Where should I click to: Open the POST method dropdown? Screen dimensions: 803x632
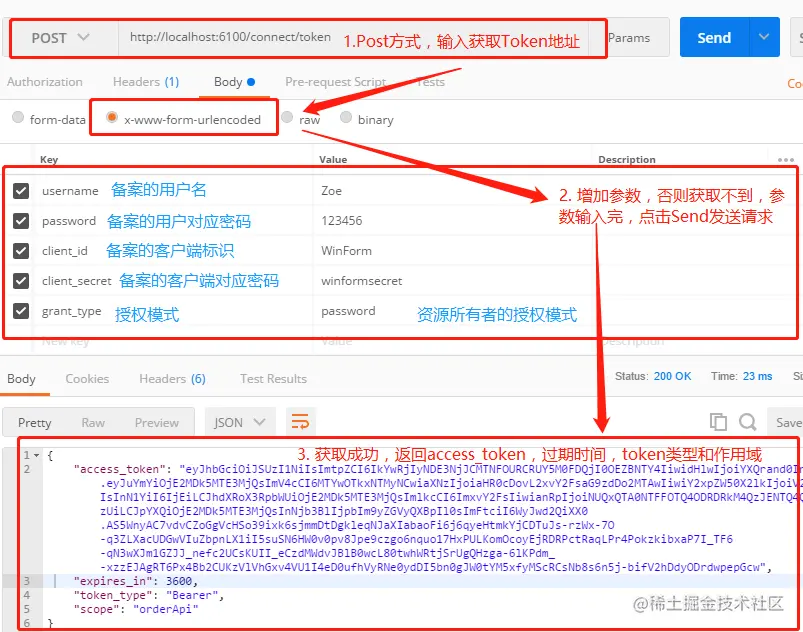coord(61,38)
